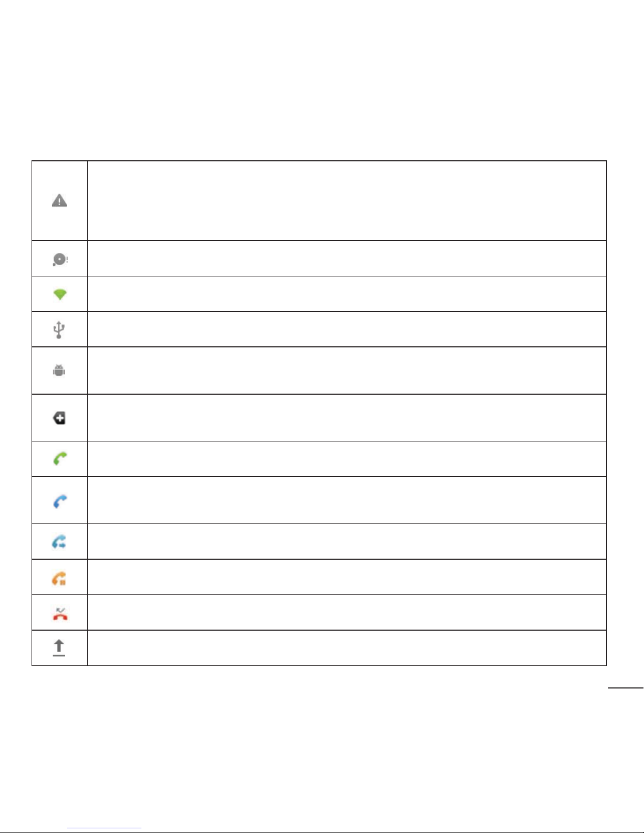This screenshot has height=833, width=644.
Task: Click the short horizontal rule at the right margin
Action: [x=626, y=687]
